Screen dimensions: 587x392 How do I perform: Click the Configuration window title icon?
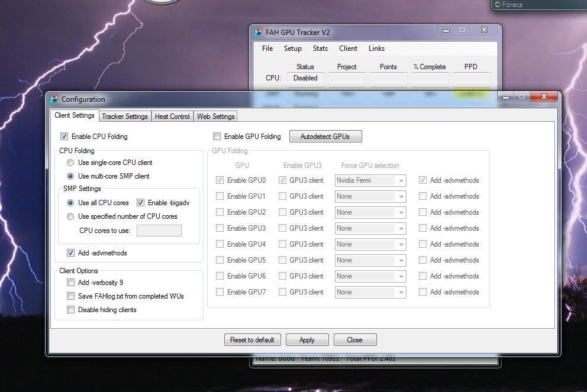point(54,99)
